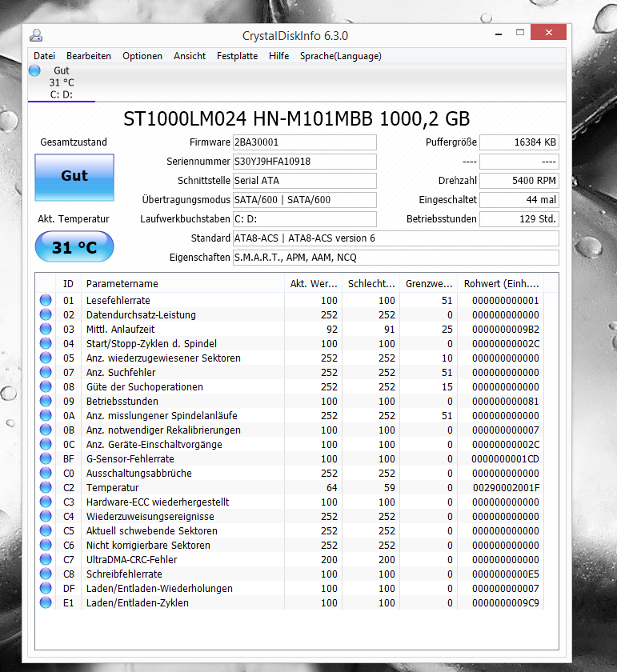Click status orb for notwendiger Rekalibrierungen row
Screen dimensions: 617x672
coord(46,430)
